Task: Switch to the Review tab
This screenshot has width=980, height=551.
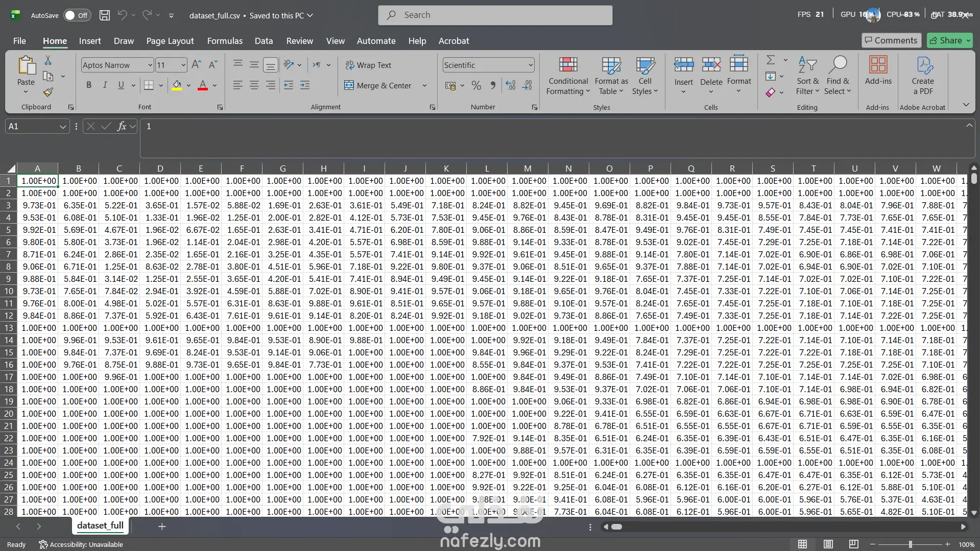Action: 300,41
